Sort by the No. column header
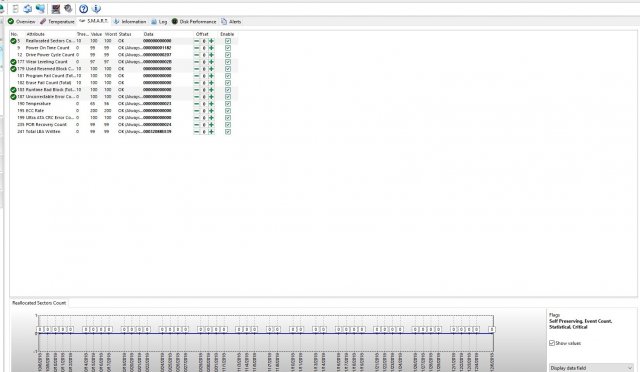Screen dimensions: 640x372 tap(14, 34)
